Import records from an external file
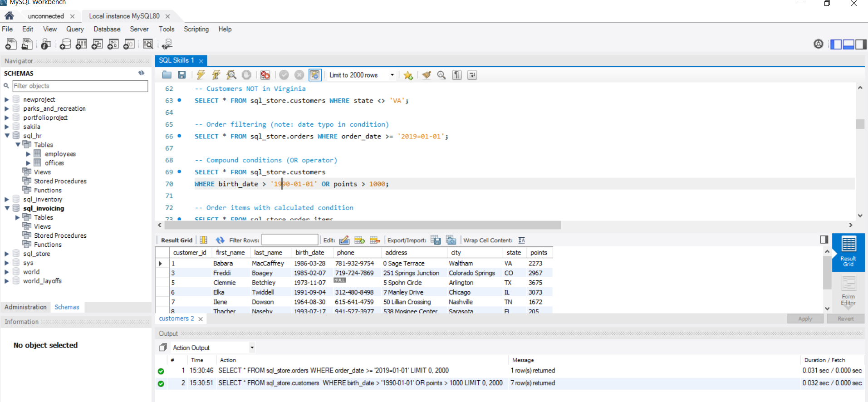 click(451, 240)
